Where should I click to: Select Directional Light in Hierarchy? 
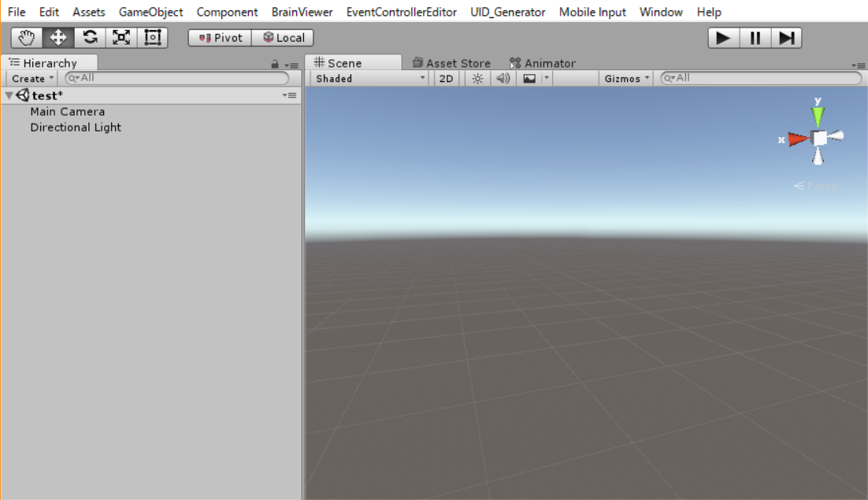(x=76, y=128)
